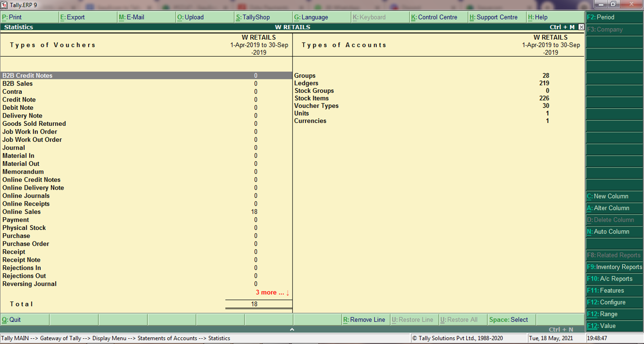The image size is (644, 344).
Task: Select the B2B Credit Notes row
Action: tap(146, 75)
